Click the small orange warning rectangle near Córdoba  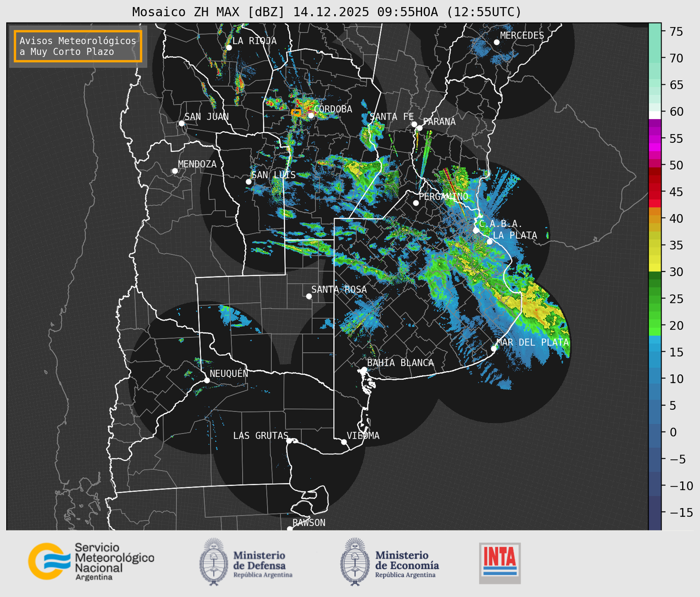tap(296, 112)
